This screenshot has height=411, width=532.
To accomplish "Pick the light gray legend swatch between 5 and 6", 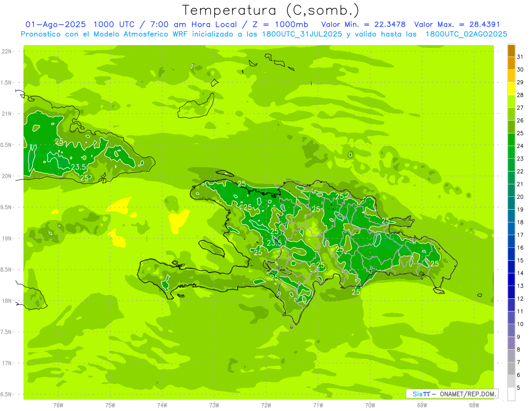I will pos(511,381).
